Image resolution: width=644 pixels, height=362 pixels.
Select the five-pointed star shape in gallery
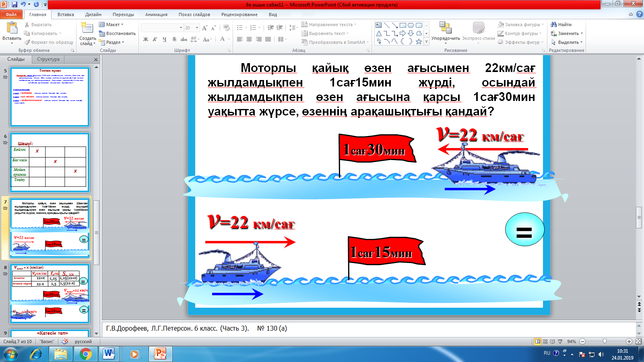[x=419, y=41]
